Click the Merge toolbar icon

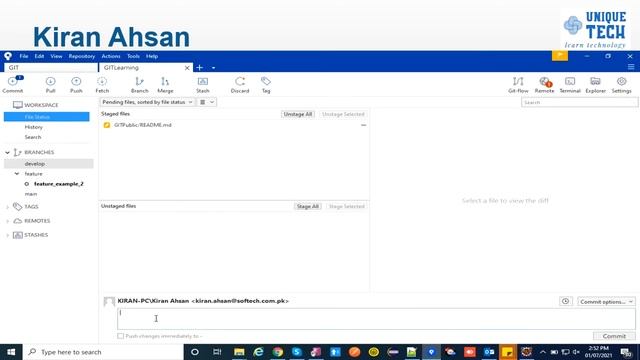click(165, 84)
